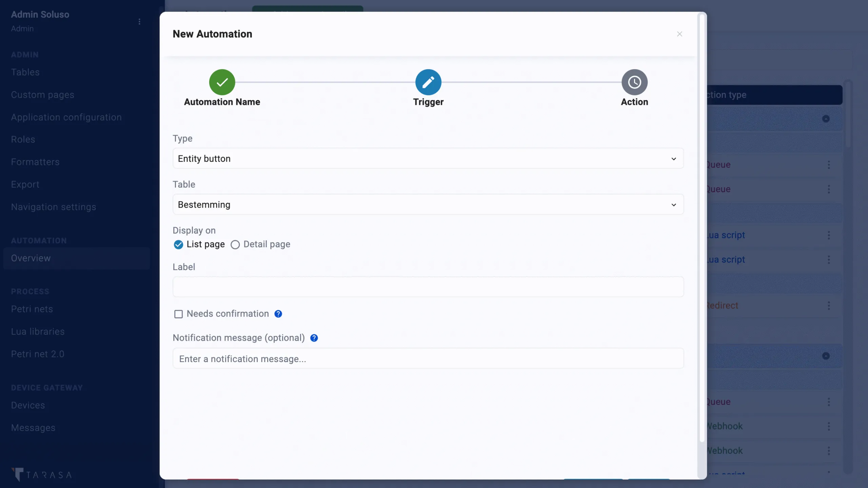This screenshot has width=868, height=488.
Task: Go to Petri nets in the sidebar
Action: point(32,309)
